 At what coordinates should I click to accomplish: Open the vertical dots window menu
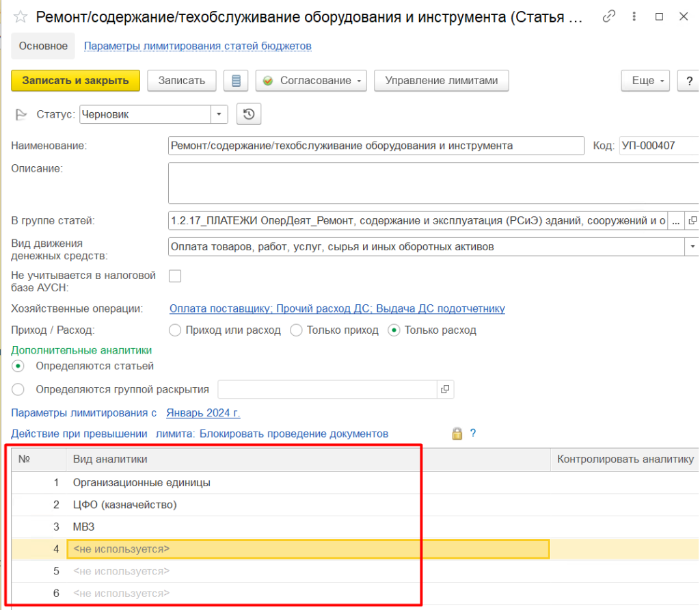pyautogui.click(x=634, y=17)
